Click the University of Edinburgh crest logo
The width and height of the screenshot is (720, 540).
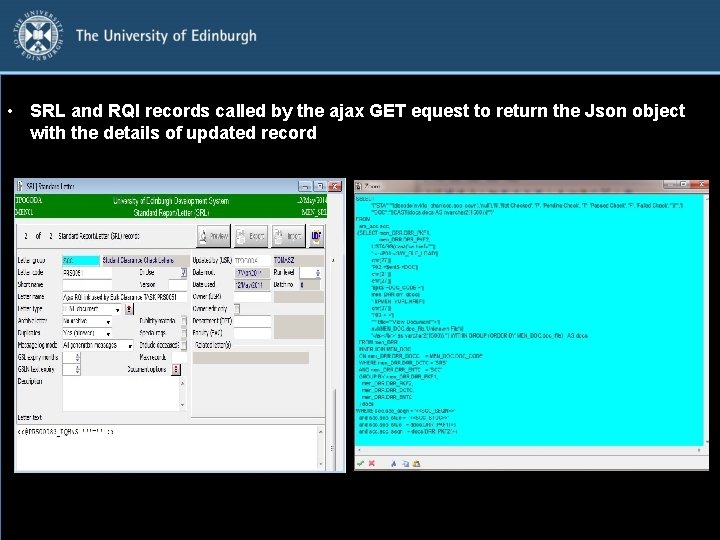[38, 36]
